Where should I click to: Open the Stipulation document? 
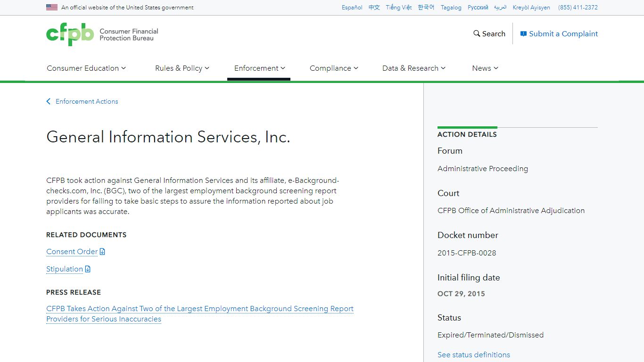[65, 269]
